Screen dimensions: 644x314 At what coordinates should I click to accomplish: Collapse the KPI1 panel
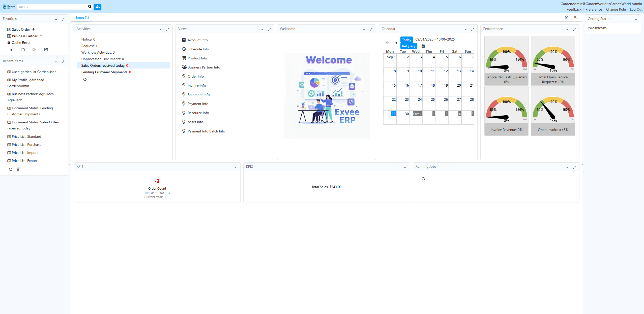(x=235, y=167)
